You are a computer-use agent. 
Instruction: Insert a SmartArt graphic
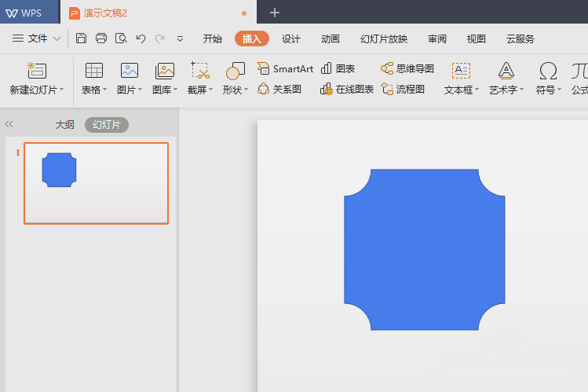pos(285,68)
